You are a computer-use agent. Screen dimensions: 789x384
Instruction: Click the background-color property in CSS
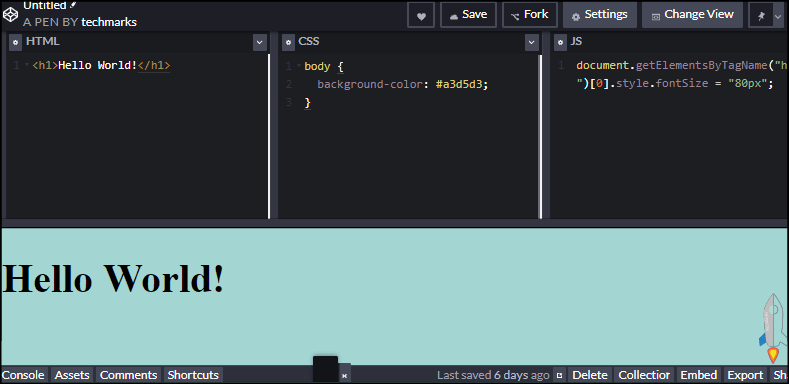(x=369, y=84)
